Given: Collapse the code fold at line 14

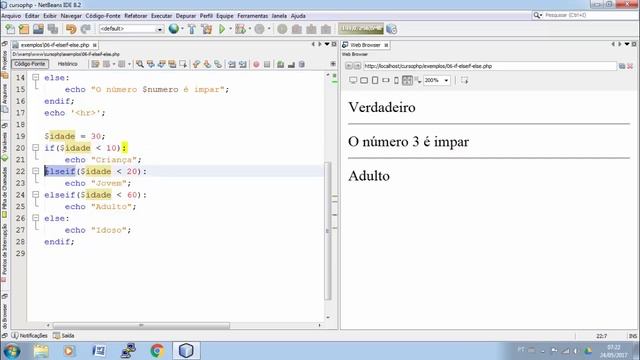Looking at the screenshot, I should [36, 77].
